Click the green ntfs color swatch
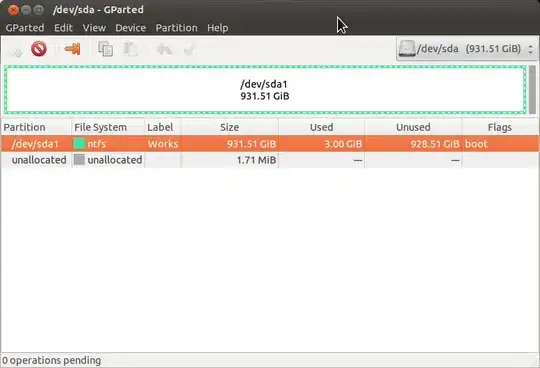 point(79,144)
